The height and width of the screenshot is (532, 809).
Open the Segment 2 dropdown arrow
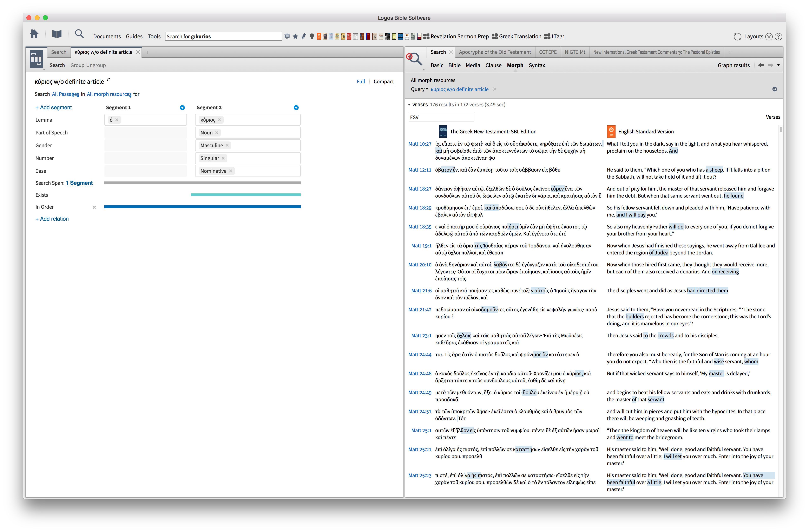coord(296,108)
